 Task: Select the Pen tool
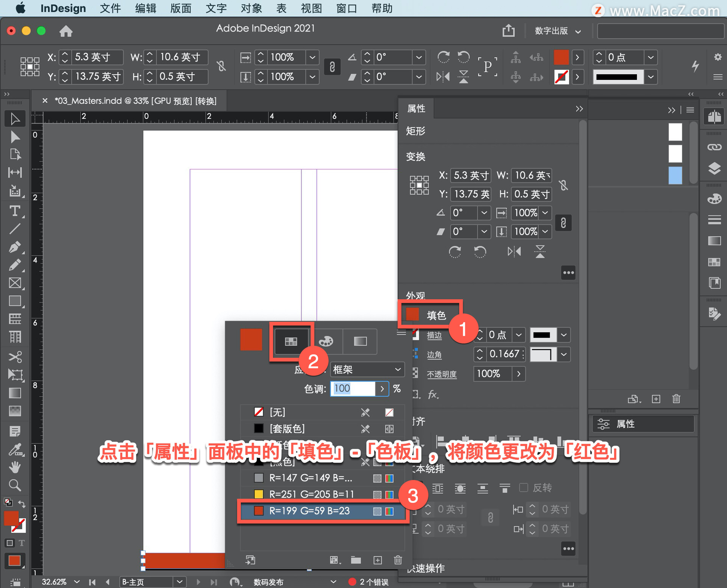pyautogui.click(x=15, y=247)
